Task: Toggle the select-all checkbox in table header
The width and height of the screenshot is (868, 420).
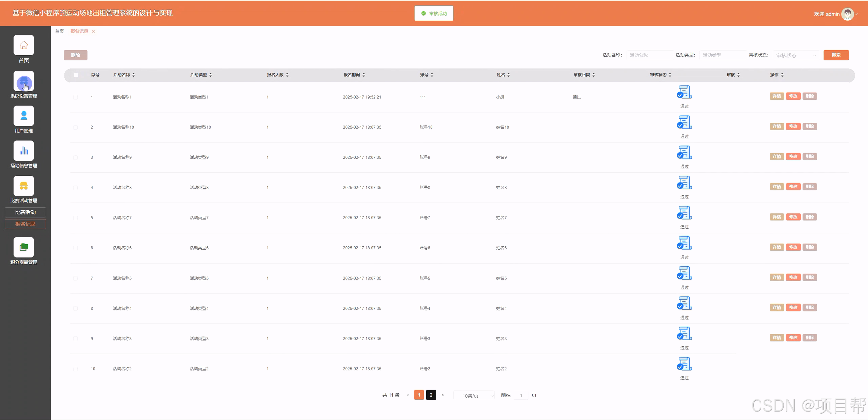Action: [76, 75]
